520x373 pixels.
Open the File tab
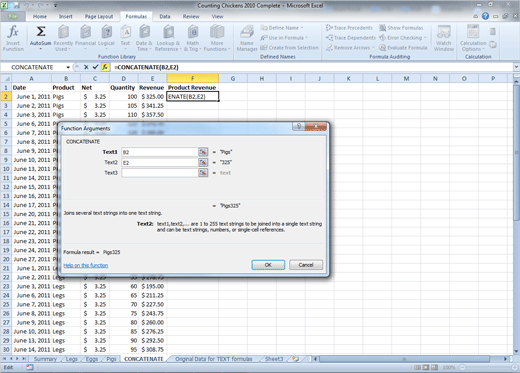coord(13,16)
